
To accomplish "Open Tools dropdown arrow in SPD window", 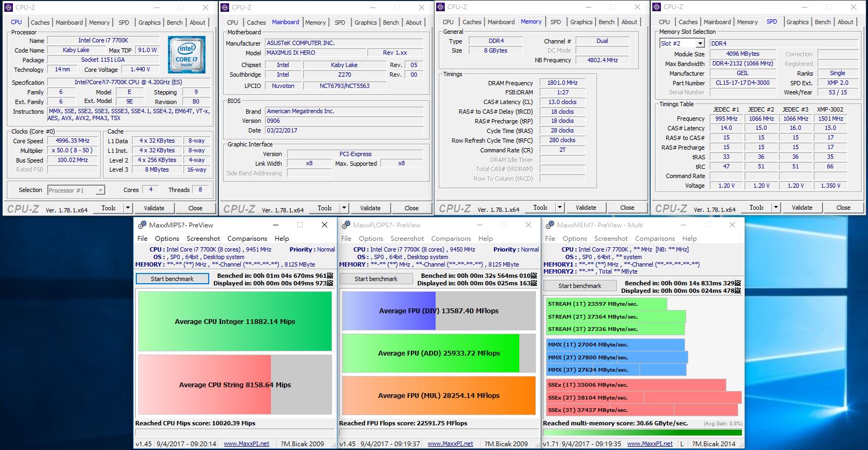I will pyautogui.click(x=776, y=208).
